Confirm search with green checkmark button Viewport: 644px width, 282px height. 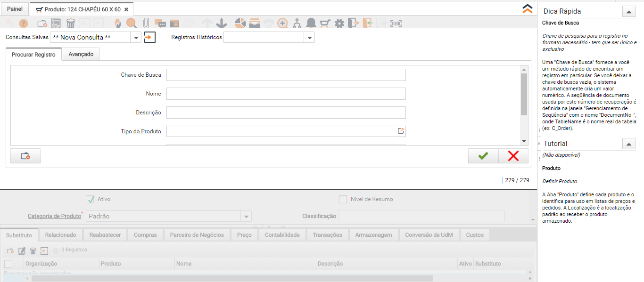click(x=483, y=156)
